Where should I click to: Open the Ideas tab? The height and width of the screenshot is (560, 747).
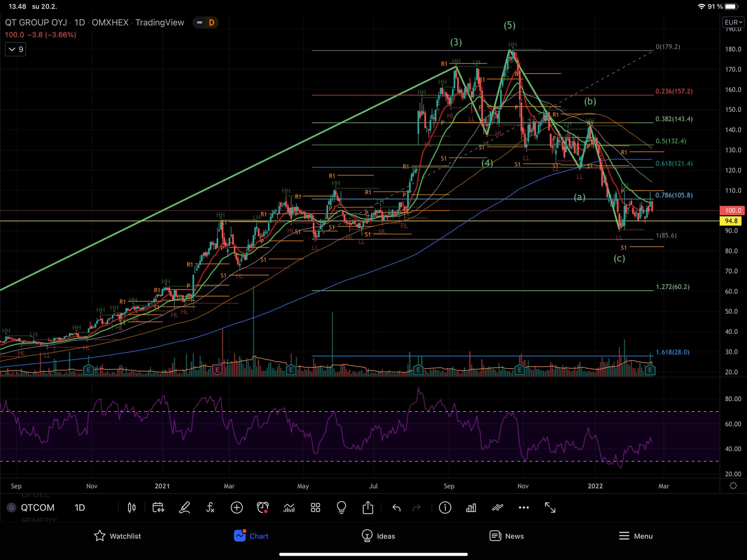click(x=378, y=536)
